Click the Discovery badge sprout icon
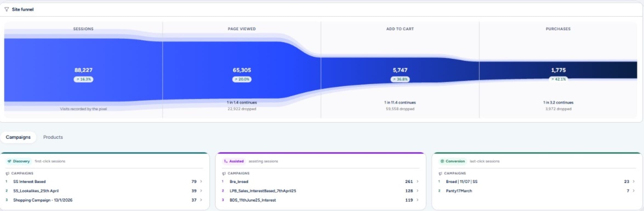644x211 pixels. pos(9,161)
